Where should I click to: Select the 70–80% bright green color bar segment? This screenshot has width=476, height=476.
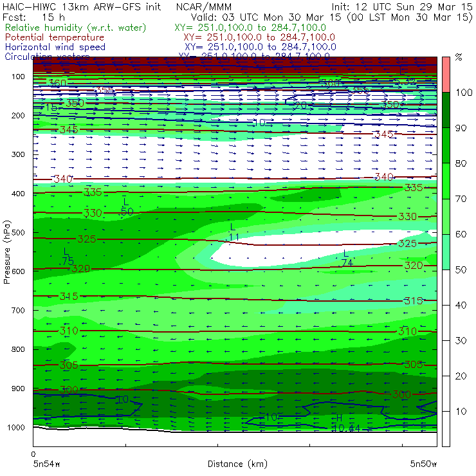click(x=446, y=181)
